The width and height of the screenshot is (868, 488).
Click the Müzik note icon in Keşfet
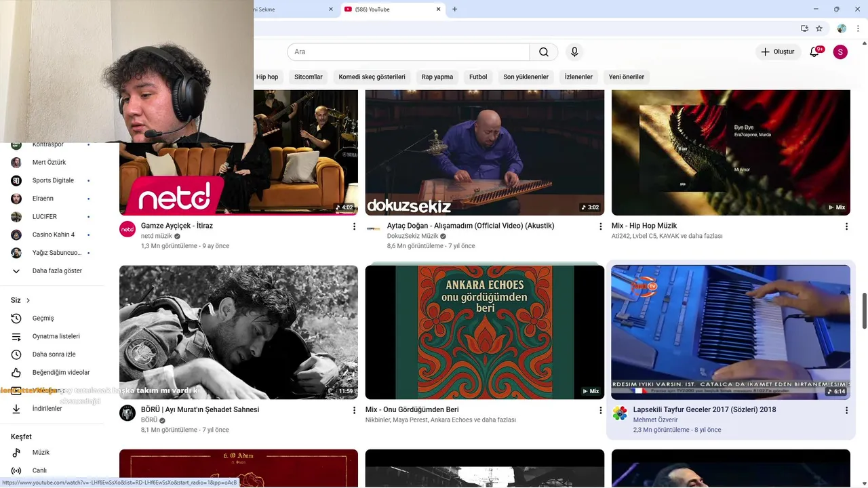click(16, 452)
